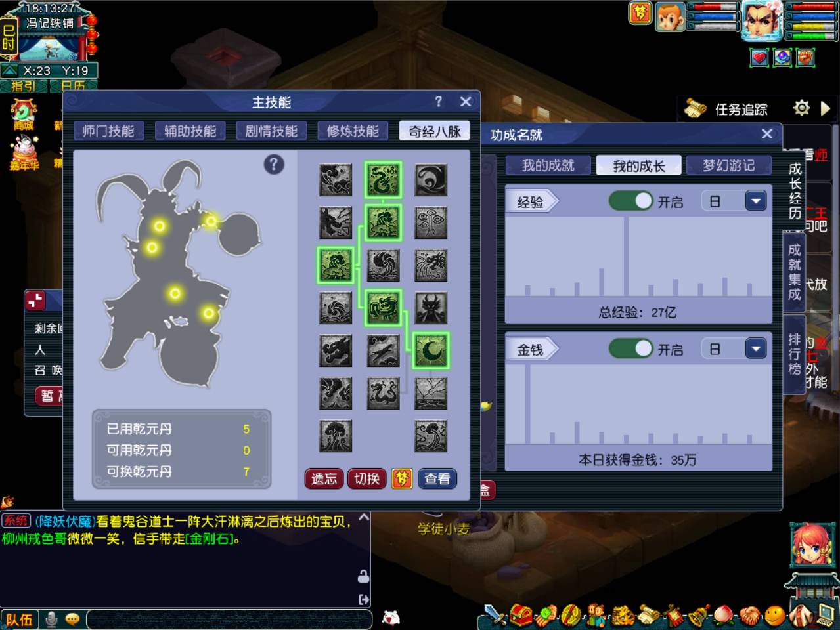The image size is (840, 630).
Task: Open the 指引 guide button
Action: click(24, 85)
